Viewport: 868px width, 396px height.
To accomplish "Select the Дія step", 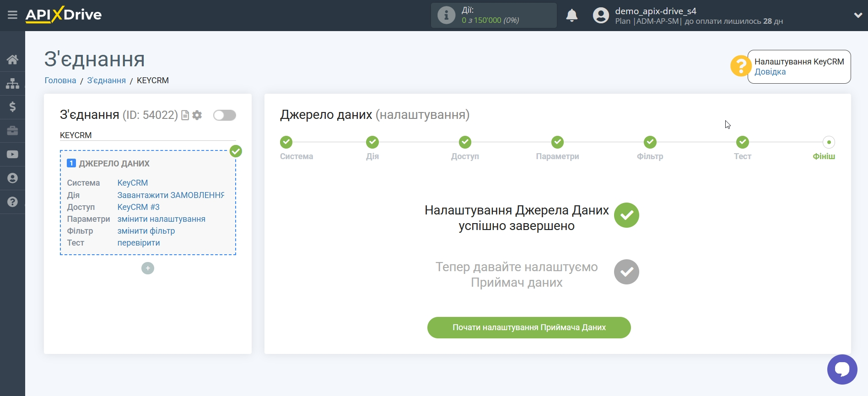I will click(x=372, y=142).
